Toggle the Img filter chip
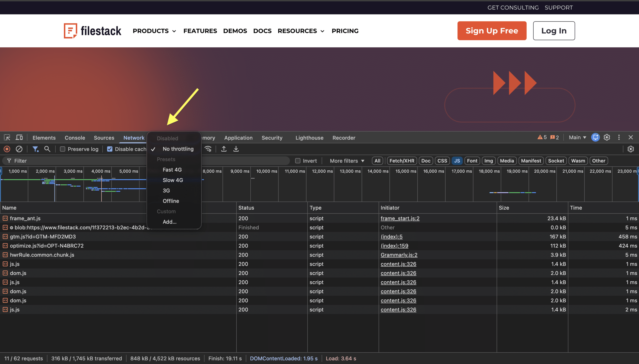Image resolution: width=639 pixels, height=364 pixels. tap(488, 161)
